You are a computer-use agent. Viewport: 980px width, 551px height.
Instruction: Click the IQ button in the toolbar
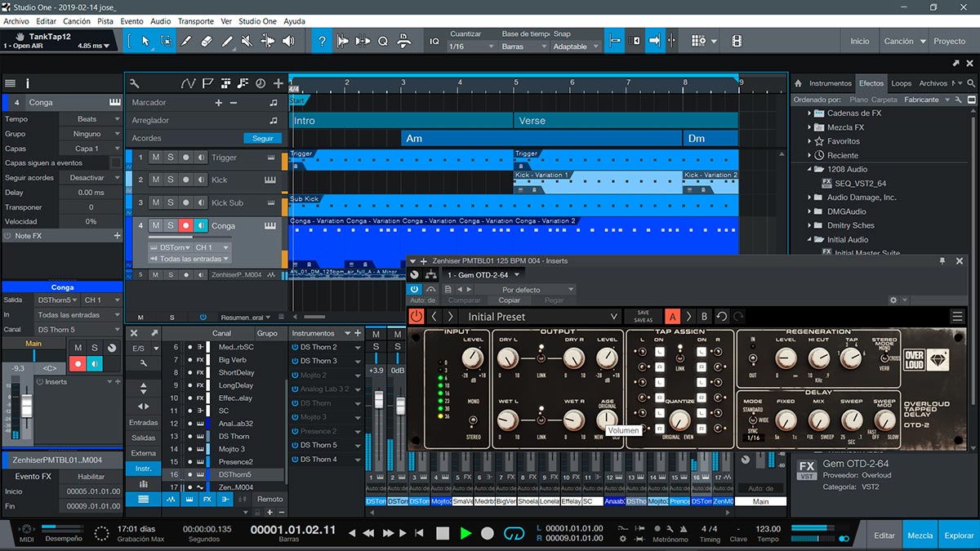coord(434,41)
